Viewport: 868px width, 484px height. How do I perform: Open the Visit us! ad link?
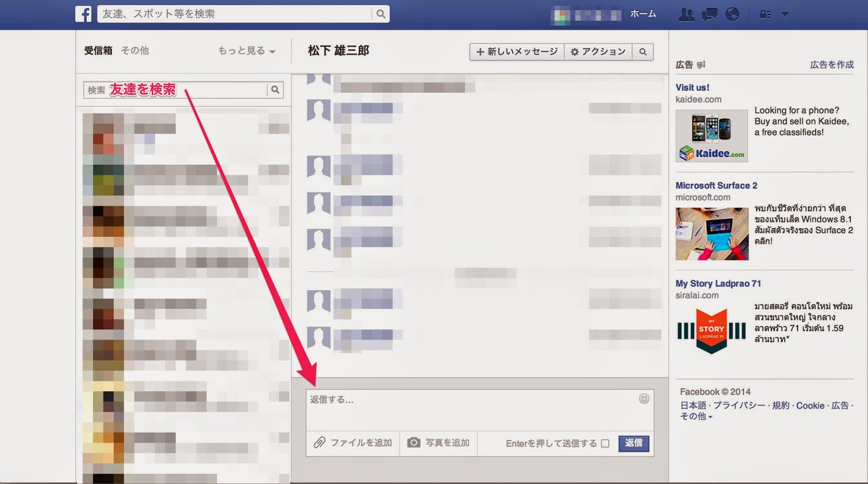(x=692, y=87)
